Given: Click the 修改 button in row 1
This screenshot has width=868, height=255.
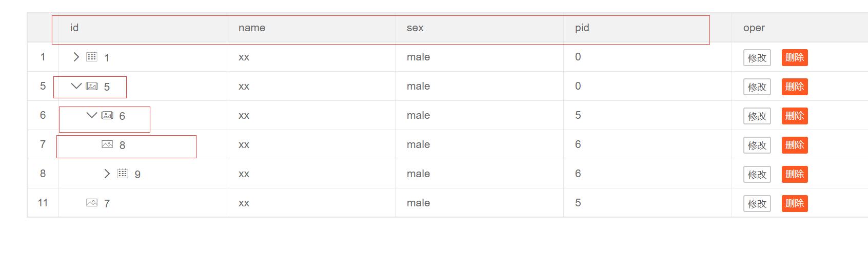Looking at the screenshot, I should coord(757,57).
